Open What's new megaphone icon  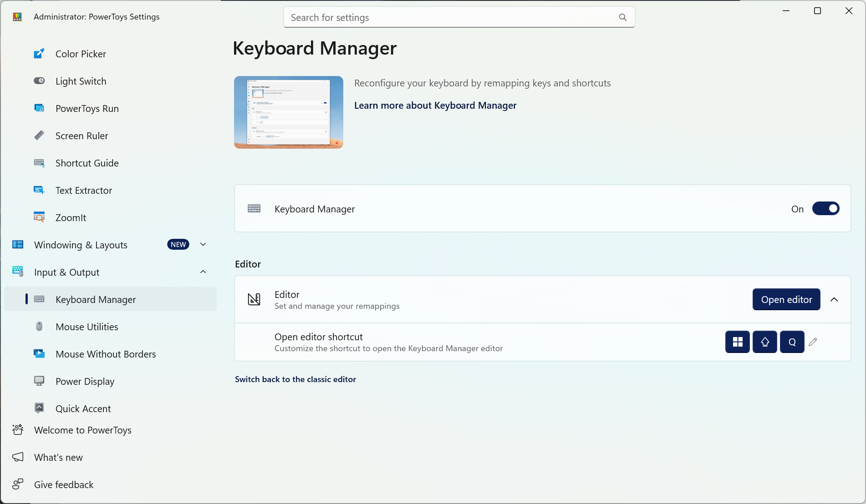tap(18, 457)
